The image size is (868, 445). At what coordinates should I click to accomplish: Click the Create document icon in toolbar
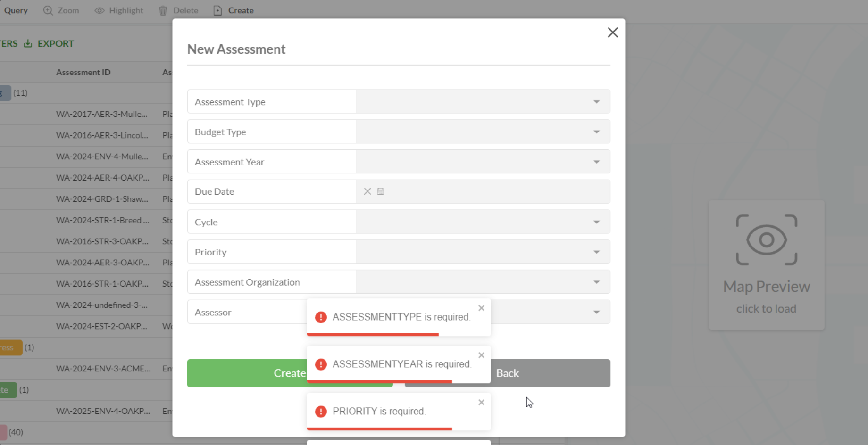(x=217, y=10)
